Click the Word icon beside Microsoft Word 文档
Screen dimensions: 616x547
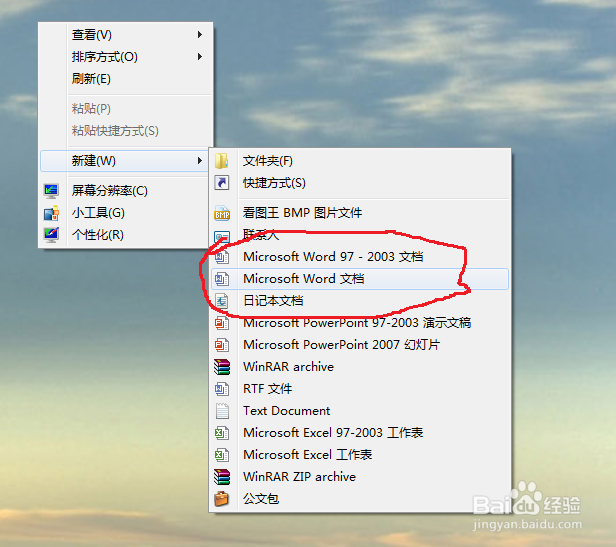coord(222,279)
